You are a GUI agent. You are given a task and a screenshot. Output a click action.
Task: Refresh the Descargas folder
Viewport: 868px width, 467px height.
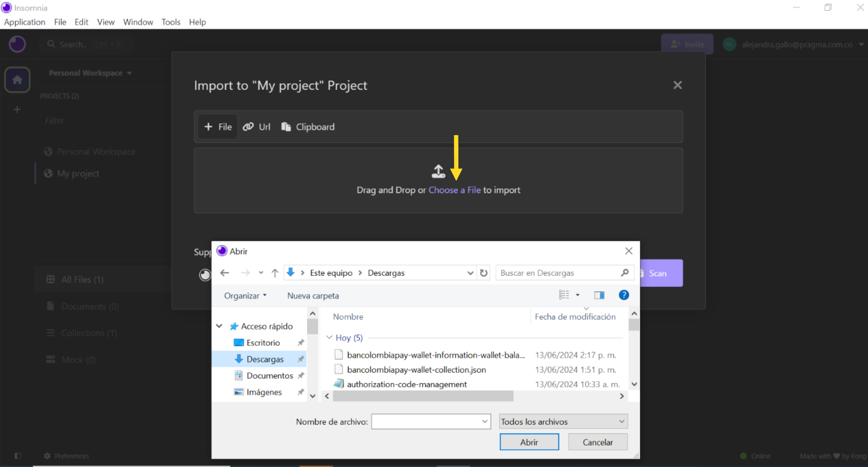[484, 273]
